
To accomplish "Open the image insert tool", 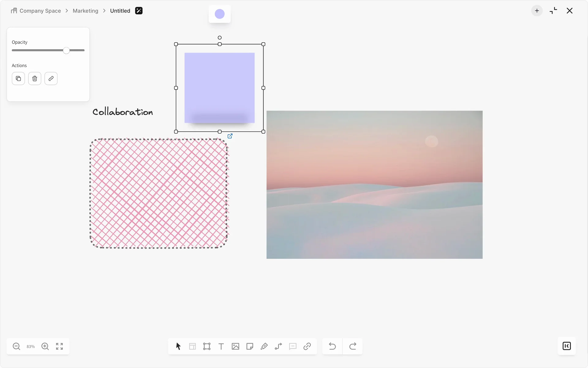I will click(x=235, y=346).
